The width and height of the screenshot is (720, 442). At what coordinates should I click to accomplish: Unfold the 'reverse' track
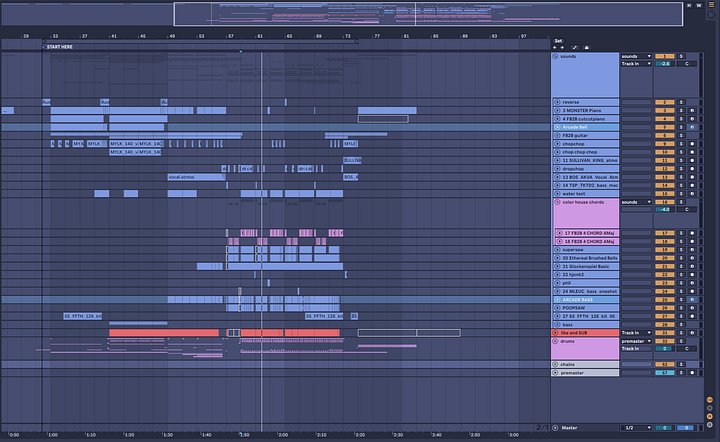tap(557, 102)
